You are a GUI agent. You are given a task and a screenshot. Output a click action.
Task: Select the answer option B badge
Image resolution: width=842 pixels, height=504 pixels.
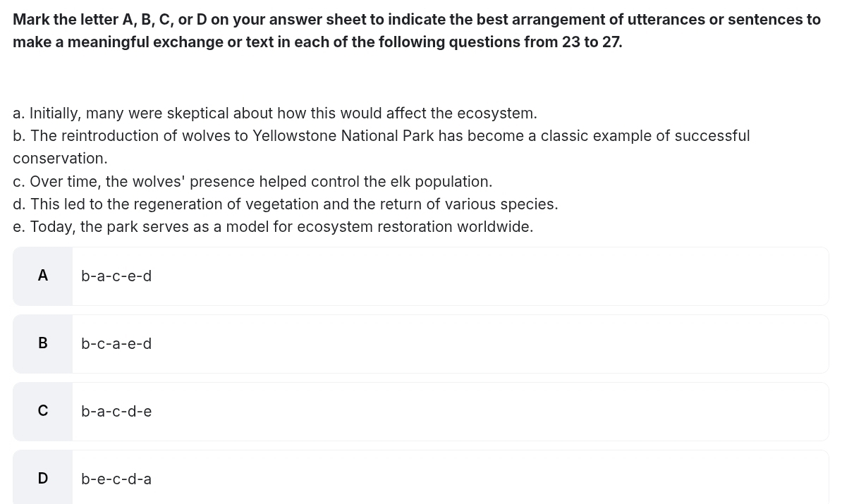pyautogui.click(x=43, y=344)
